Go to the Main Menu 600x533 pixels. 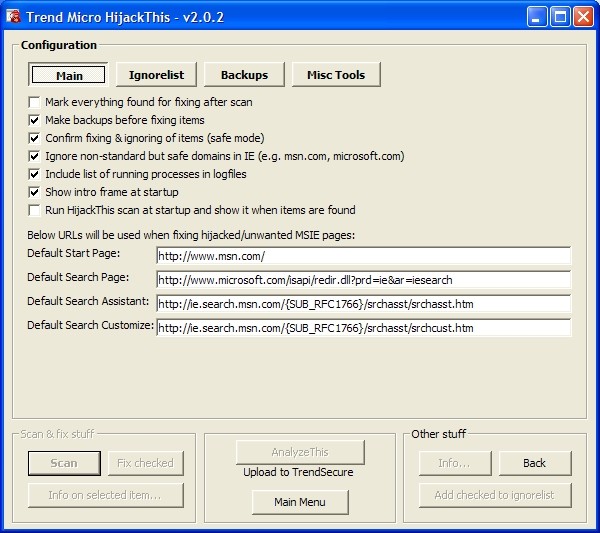300,502
